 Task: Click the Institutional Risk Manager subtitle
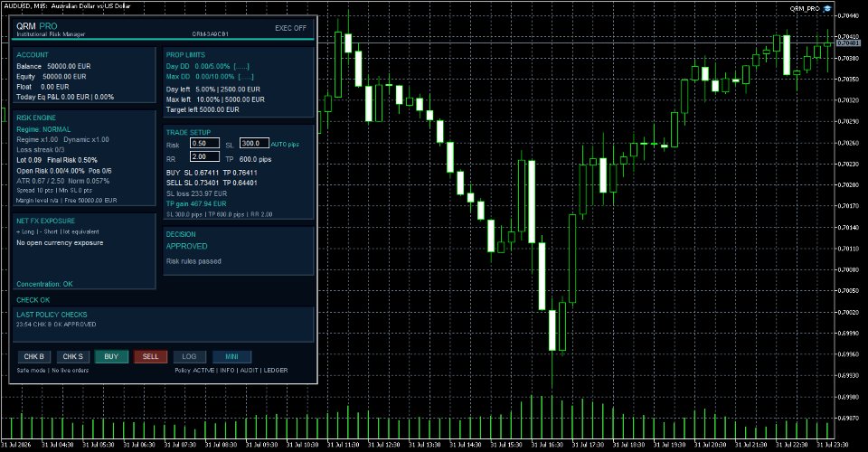51,34
